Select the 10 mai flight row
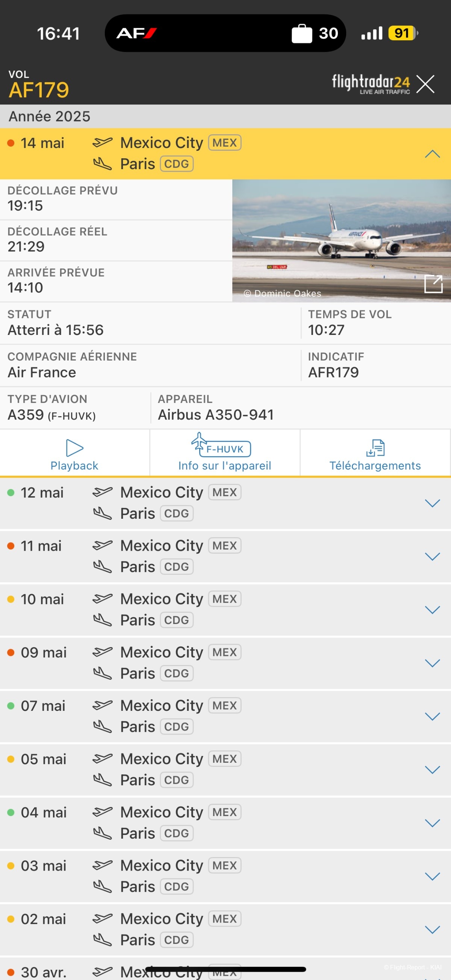This screenshot has width=451, height=980. click(x=225, y=609)
